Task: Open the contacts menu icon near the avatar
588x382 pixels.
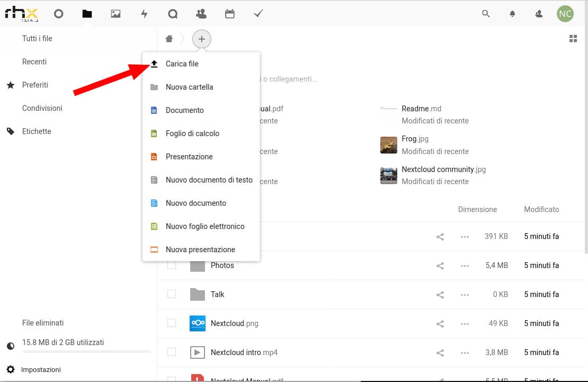Action: (539, 14)
